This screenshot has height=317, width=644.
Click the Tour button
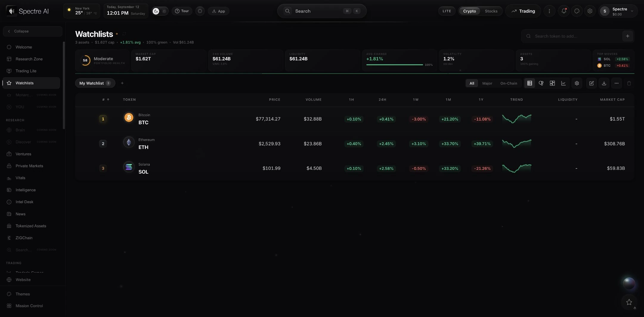tap(182, 11)
